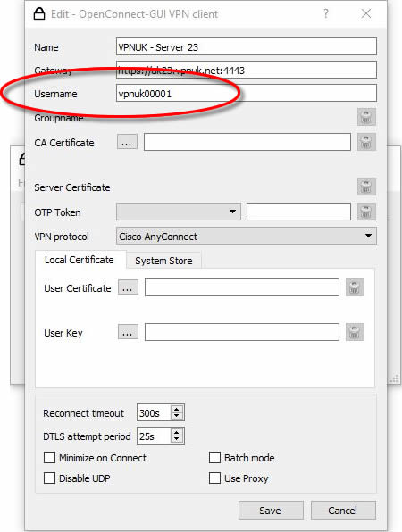The height and width of the screenshot is (532, 402).
Task: Remove Server Certificate using trash icon
Action: 366,187
